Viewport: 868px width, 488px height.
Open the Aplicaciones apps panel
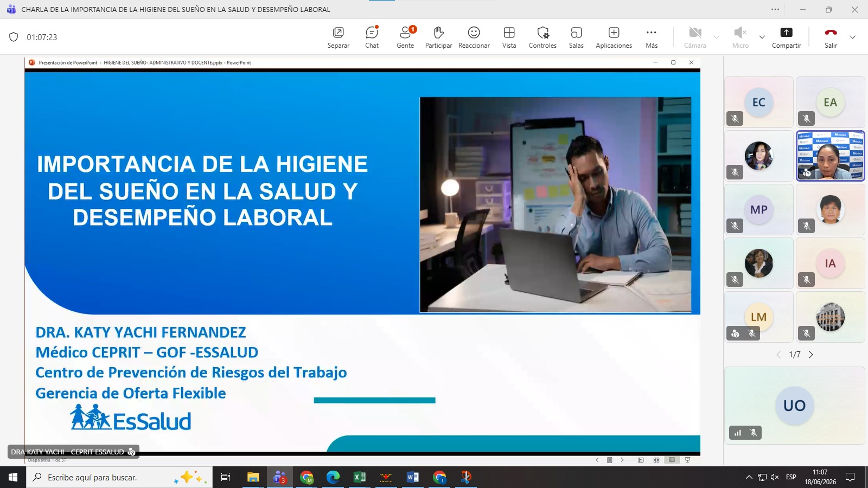coord(614,37)
